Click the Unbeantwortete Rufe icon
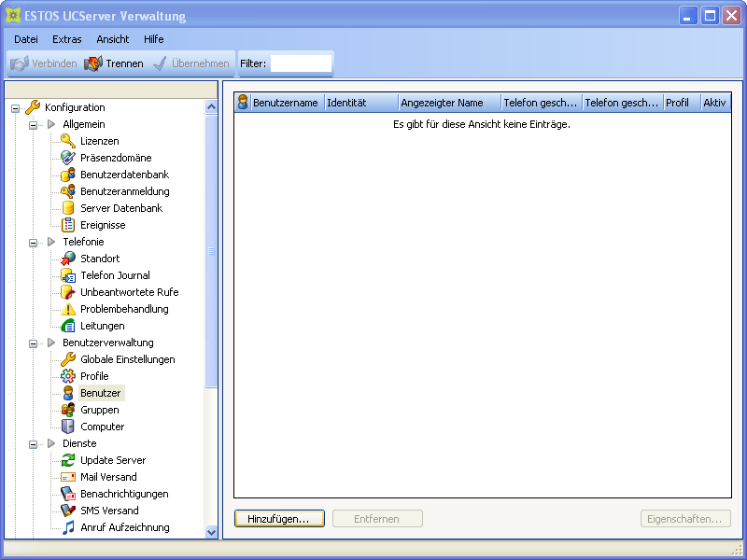Image resolution: width=747 pixels, height=560 pixels. [68, 292]
